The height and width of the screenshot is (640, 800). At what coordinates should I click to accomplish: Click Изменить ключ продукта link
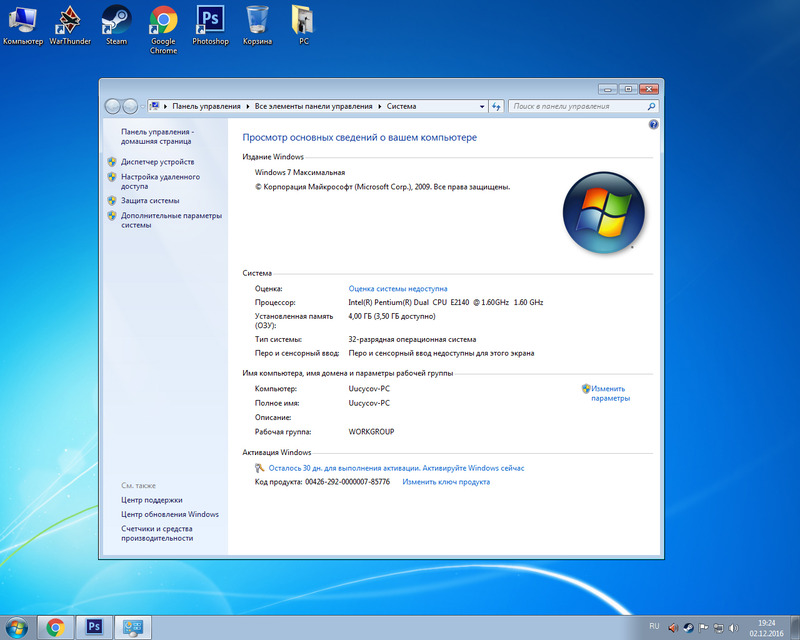446,482
